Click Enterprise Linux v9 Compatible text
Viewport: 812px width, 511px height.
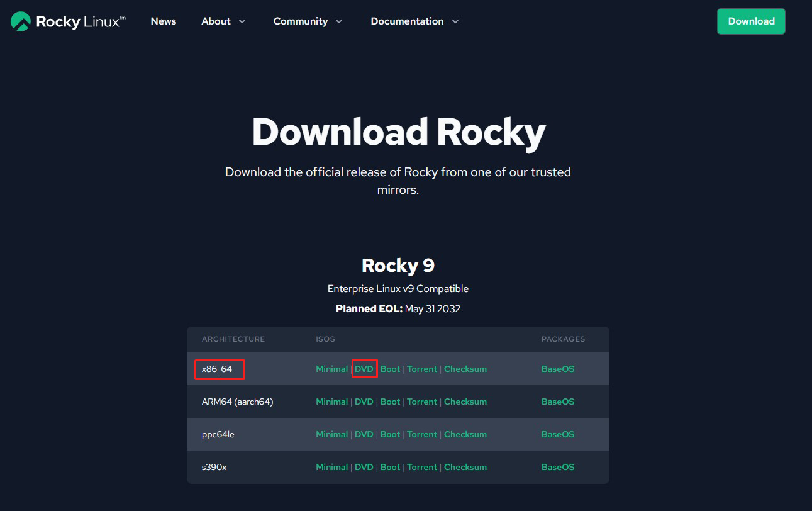(x=398, y=289)
